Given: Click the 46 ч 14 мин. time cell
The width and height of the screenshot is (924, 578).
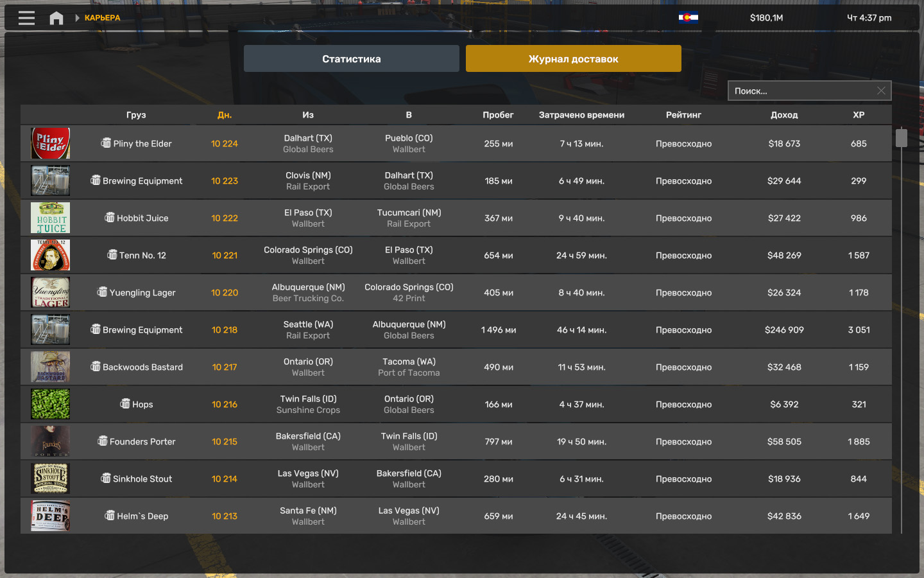Looking at the screenshot, I should (581, 330).
